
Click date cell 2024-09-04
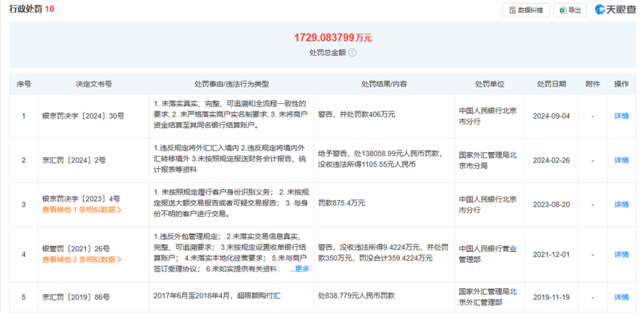coord(551,116)
